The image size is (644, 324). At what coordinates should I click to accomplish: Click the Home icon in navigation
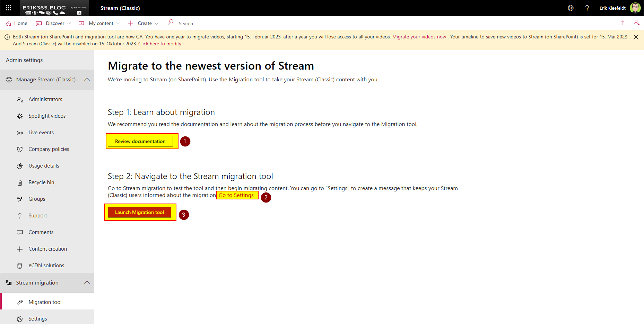click(x=9, y=23)
